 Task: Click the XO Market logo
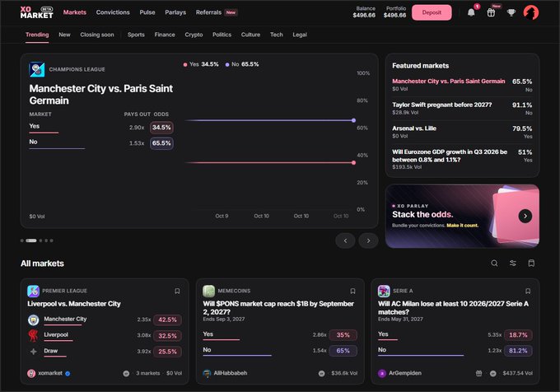[37, 12]
